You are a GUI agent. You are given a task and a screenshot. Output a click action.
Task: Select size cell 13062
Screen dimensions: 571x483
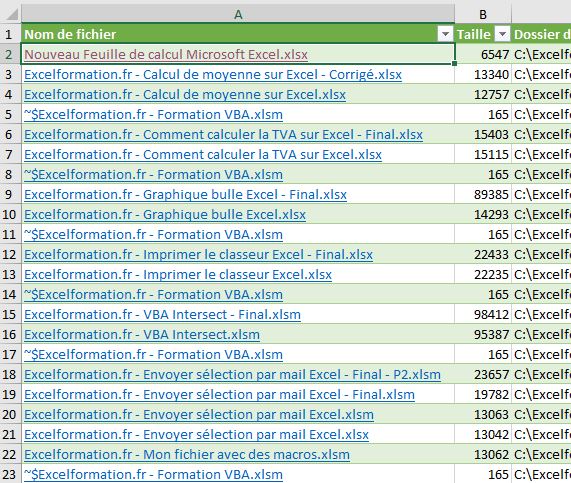pyautogui.click(x=483, y=455)
